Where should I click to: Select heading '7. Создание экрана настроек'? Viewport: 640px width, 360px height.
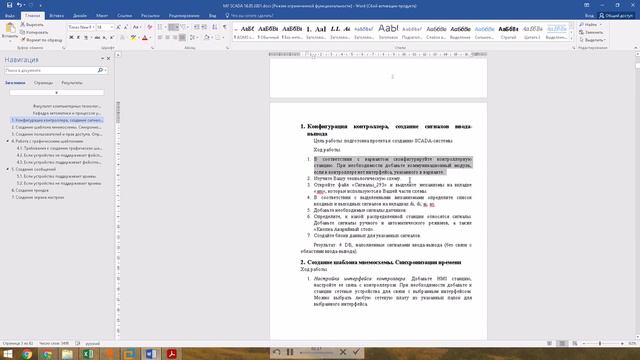click(x=38, y=197)
